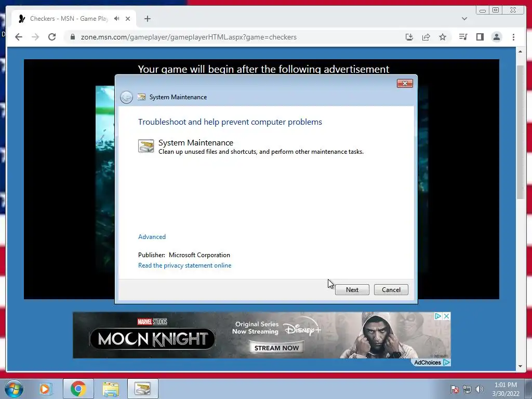
Task: Go back in Chrome browser
Action: coord(19,37)
